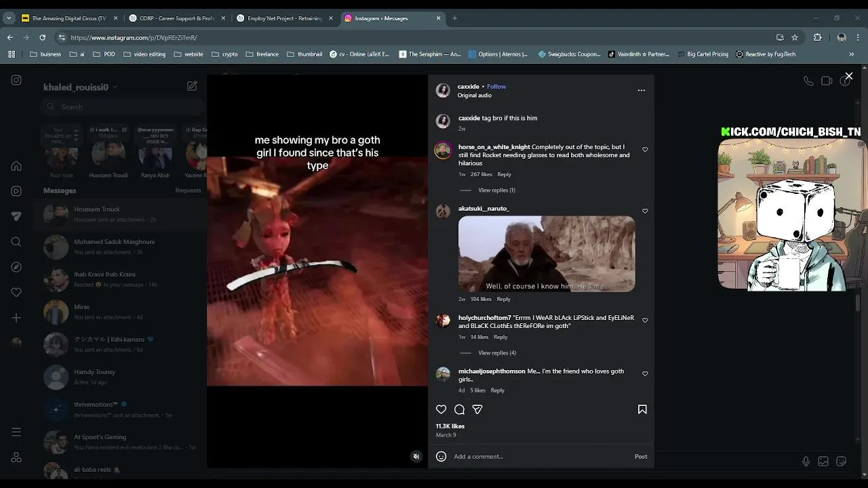This screenshot has height=488, width=868.
Task: Open the freelance bookmarks folder
Action: point(262,54)
